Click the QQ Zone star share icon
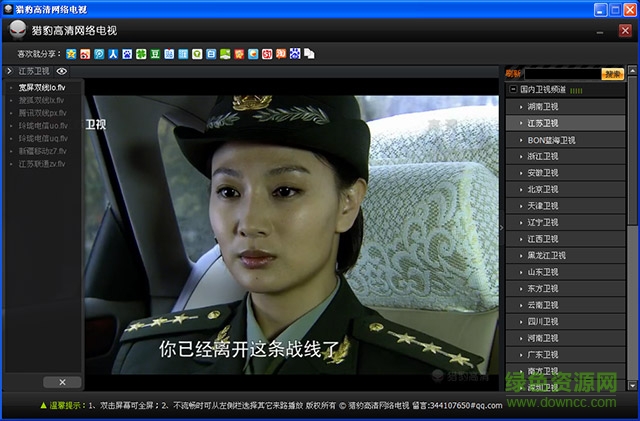 pyautogui.click(x=72, y=53)
